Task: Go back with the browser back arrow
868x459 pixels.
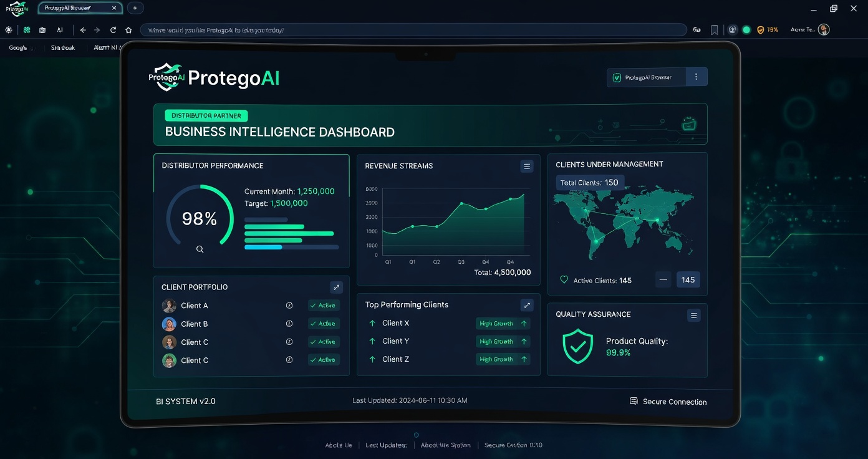Action: tap(83, 30)
